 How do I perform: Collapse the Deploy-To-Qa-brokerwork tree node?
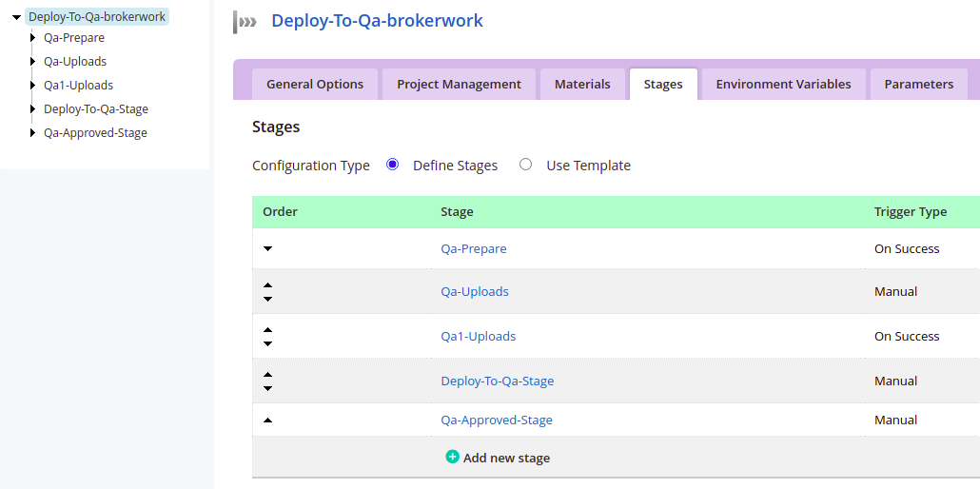16,17
